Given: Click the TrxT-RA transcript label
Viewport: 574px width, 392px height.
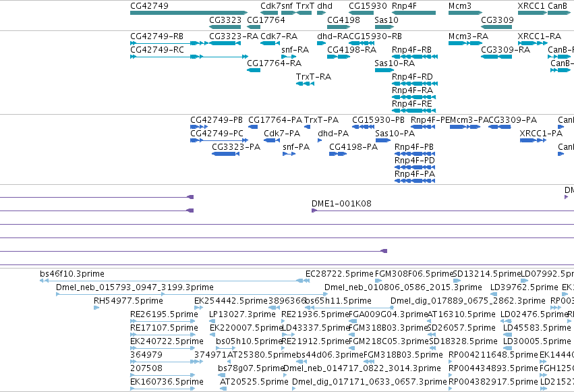Looking at the screenshot, I should pos(314,77).
